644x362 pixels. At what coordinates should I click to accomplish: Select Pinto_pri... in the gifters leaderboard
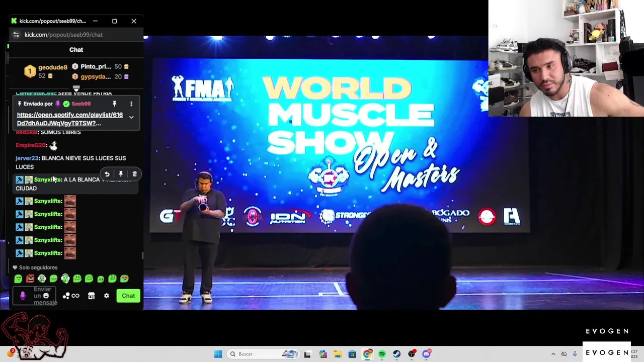click(96, 66)
